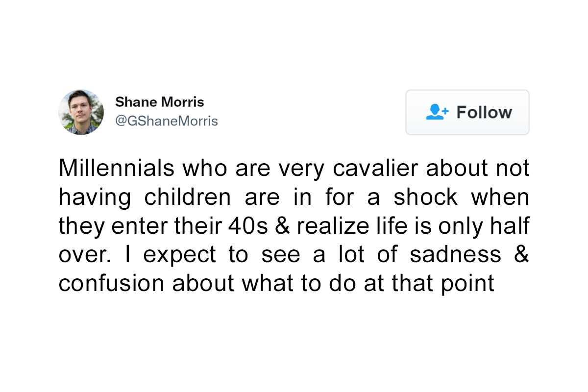This screenshot has width=588, height=392.
Task: Click the word "expect" in the tweet
Action: [180, 255]
